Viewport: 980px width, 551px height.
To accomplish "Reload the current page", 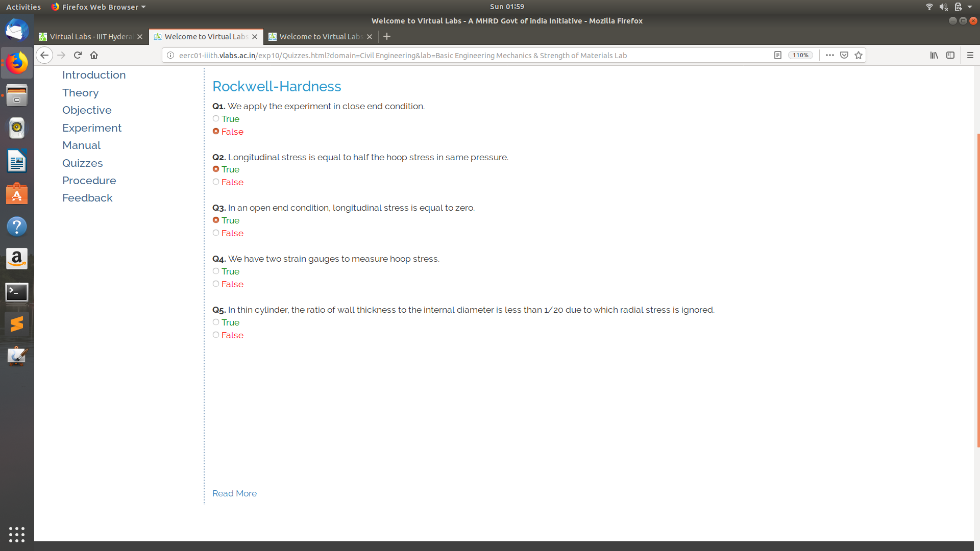I will pos(78,55).
